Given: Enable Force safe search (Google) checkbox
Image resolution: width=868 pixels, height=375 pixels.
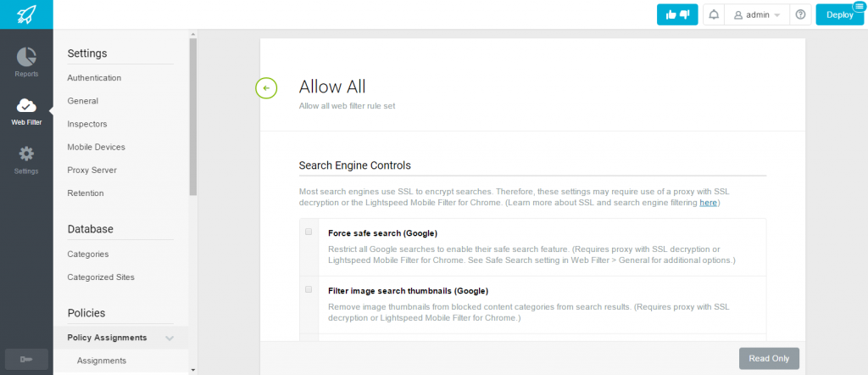Looking at the screenshot, I should 309,232.
